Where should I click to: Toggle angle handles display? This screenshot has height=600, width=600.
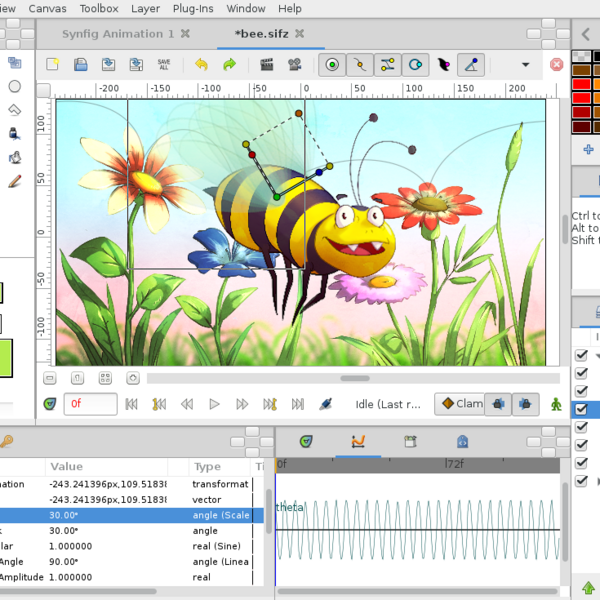471,65
